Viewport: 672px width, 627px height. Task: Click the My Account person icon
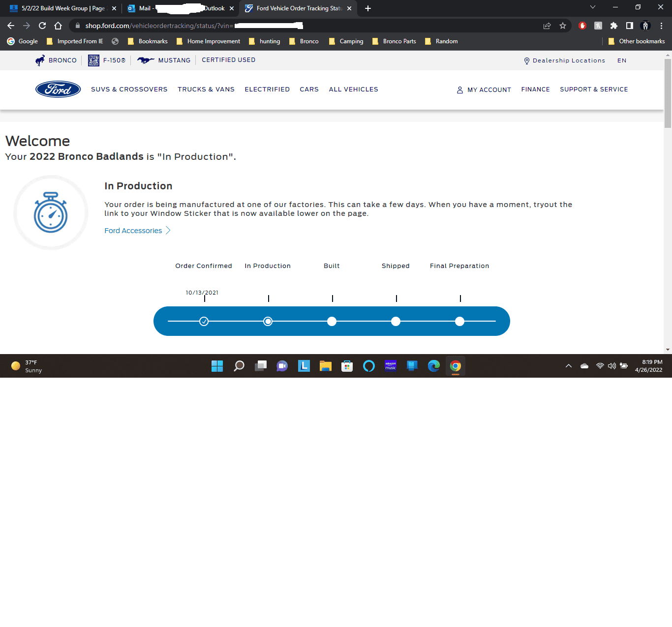(460, 90)
